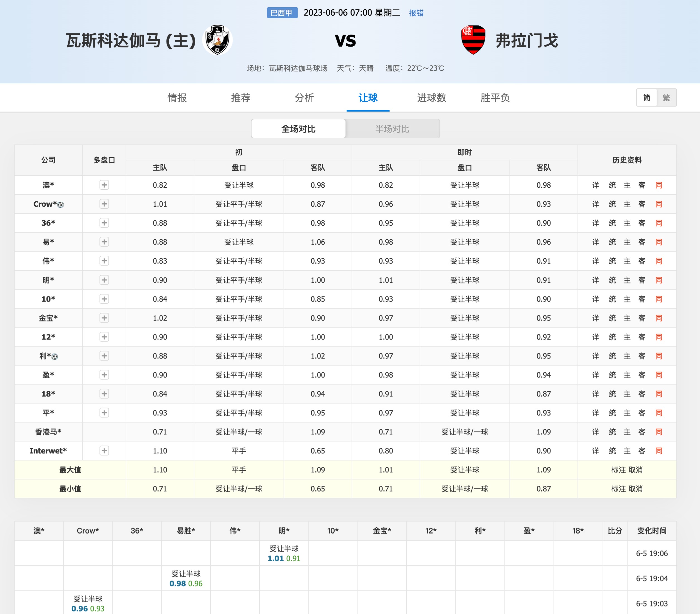Expand multi-handicap plus for Crow* row
This screenshot has height=614, width=700.
(104, 204)
